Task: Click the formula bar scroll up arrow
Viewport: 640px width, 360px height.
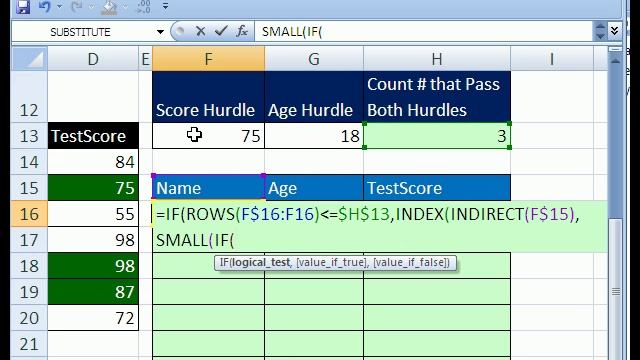Action: click(600, 27)
